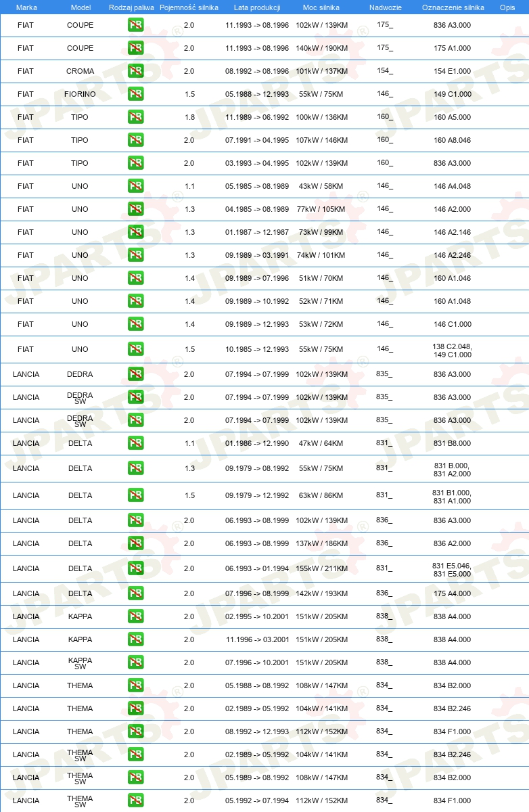Screen dimensions: 529x812
Task: Click fuel icon in LANCIA DELTA 1.5 row
Action: pos(135,495)
